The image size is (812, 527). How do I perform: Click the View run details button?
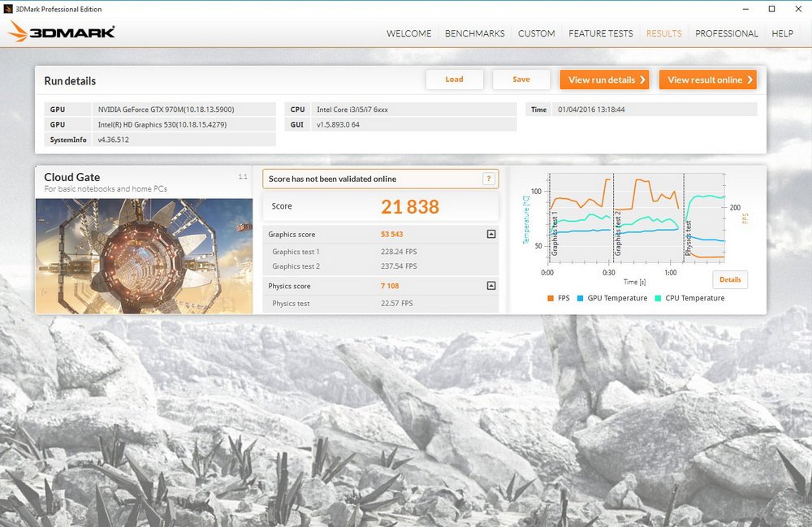604,80
